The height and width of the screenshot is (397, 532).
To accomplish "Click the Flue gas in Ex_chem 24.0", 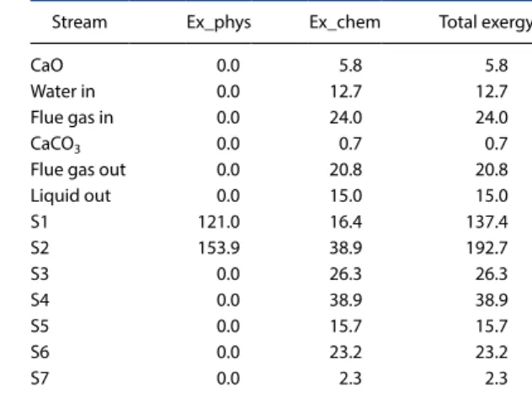I will pos(346,118).
